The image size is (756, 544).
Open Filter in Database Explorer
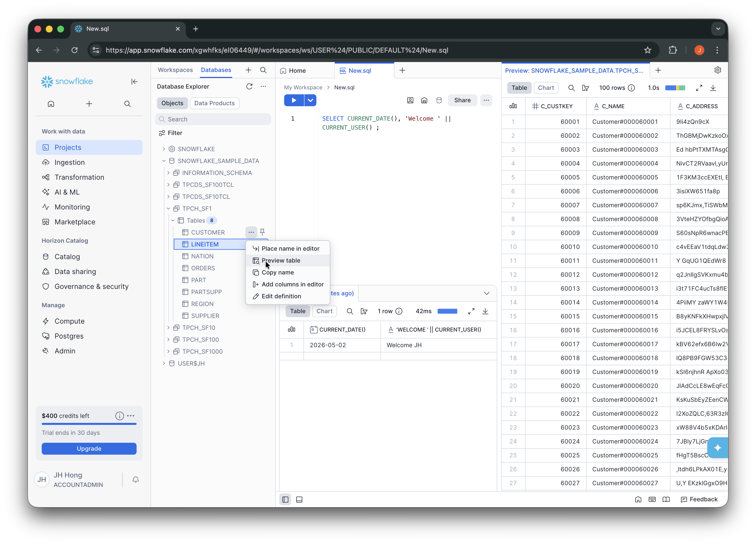pos(170,133)
